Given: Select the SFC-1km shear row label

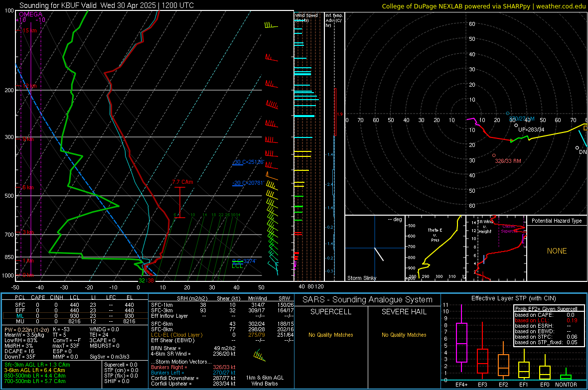Looking at the screenshot, I should pos(162,305).
